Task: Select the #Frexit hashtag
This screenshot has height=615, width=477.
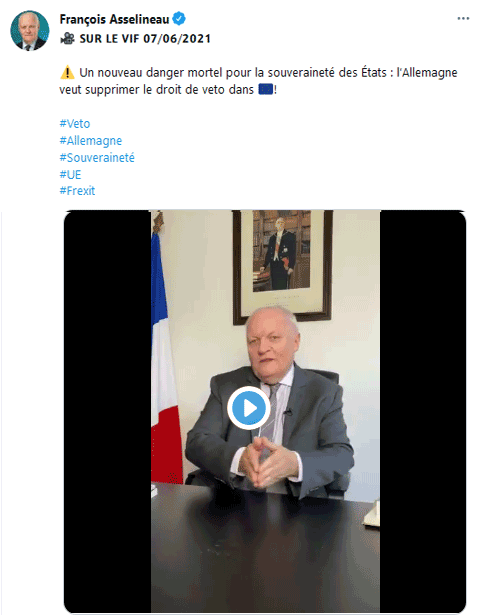Action: coord(77,191)
